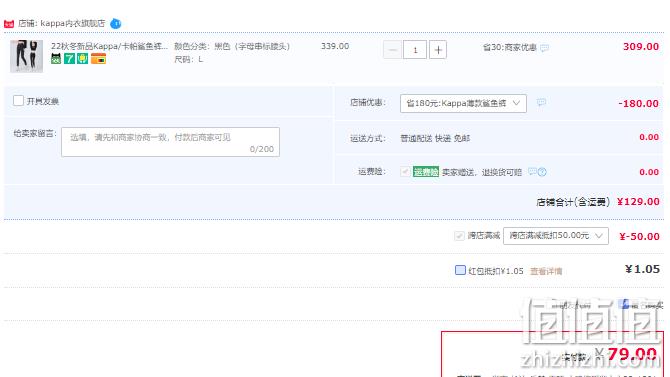This screenshot has height=377, width=670.
Task: Click the store discount info bubble icon
Action: tap(541, 103)
